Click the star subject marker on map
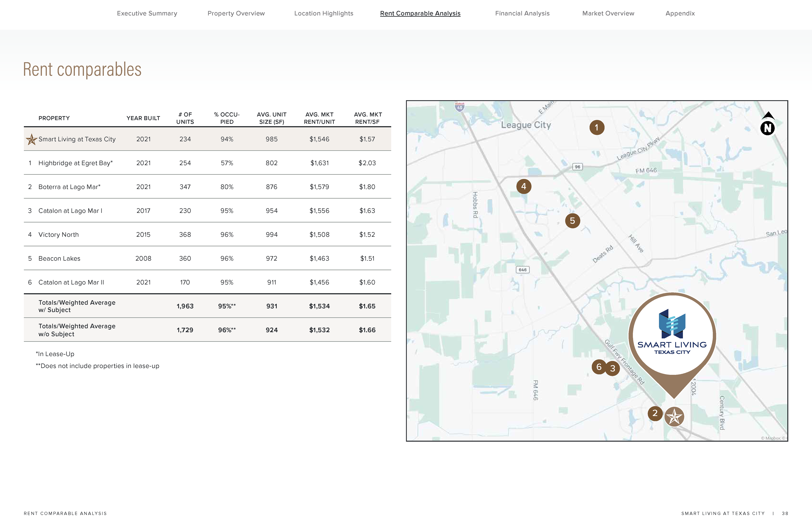Image resolution: width=812 pixels, height=525 pixels. coord(674,417)
